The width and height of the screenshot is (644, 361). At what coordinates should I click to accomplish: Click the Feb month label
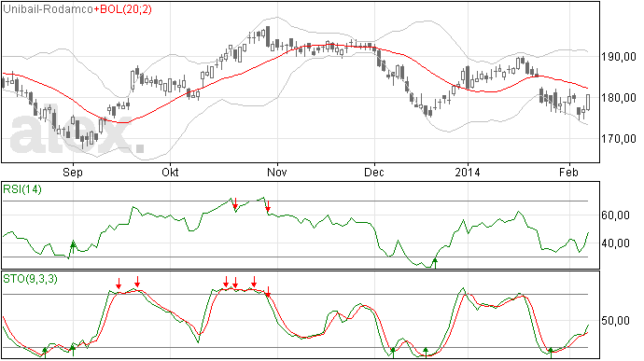point(568,172)
